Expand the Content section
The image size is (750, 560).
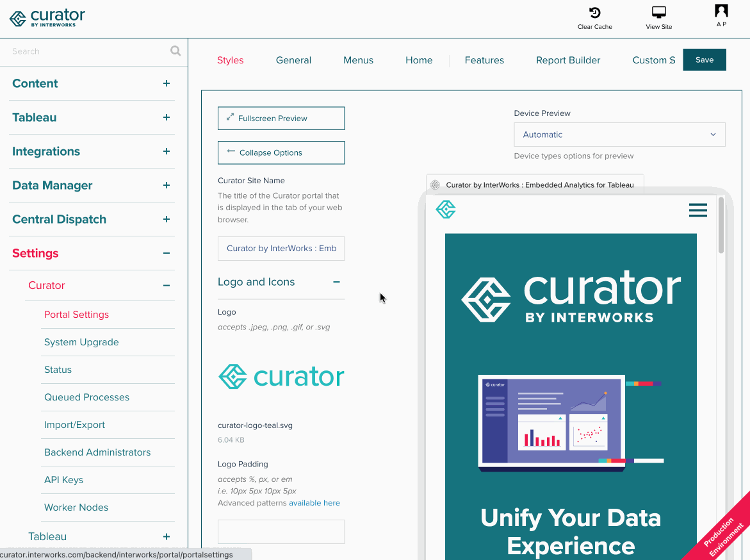point(166,83)
